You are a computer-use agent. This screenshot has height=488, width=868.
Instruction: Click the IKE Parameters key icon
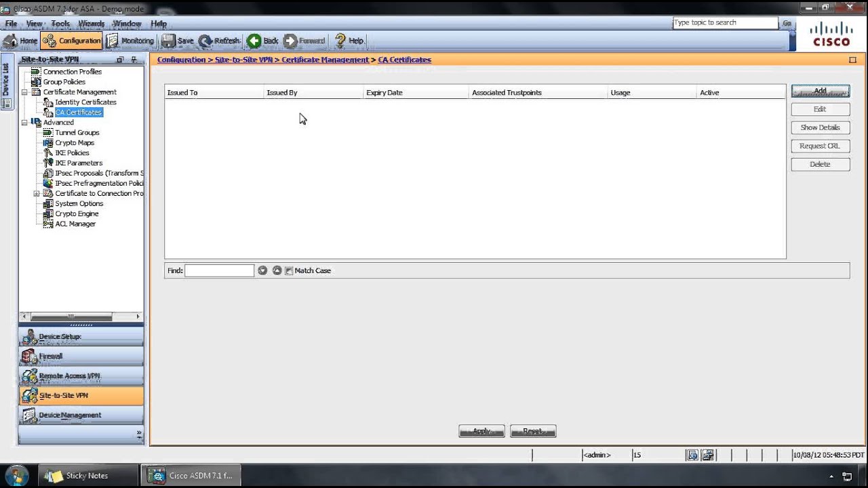(x=48, y=163)
